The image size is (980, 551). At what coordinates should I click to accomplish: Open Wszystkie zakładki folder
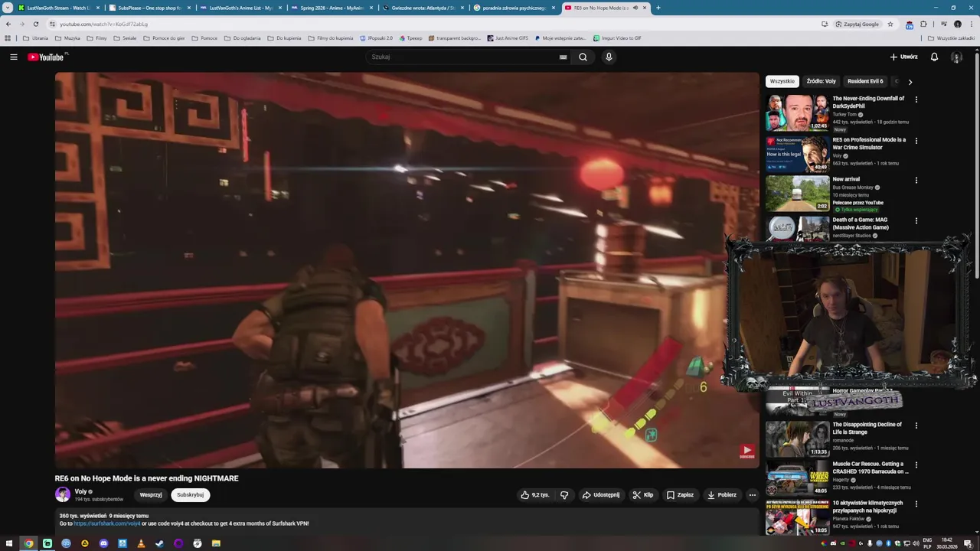click(x=952, y=37)
